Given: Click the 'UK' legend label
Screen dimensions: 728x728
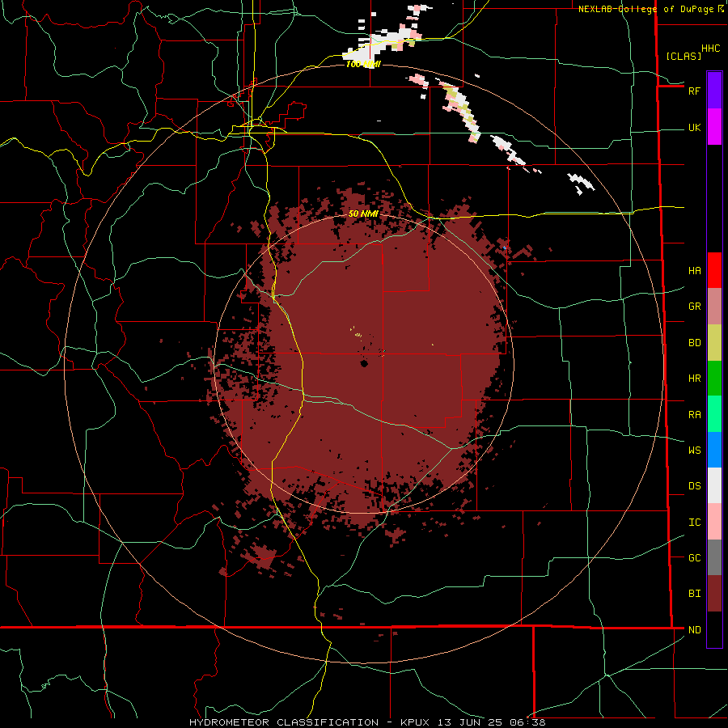Looking at the screenshot, I should click(694, 128).
